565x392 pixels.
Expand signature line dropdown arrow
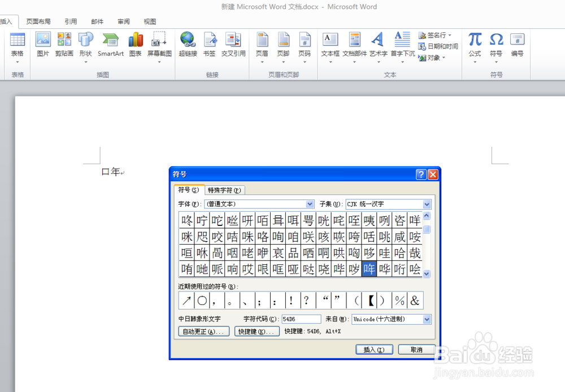click(450, 36)
